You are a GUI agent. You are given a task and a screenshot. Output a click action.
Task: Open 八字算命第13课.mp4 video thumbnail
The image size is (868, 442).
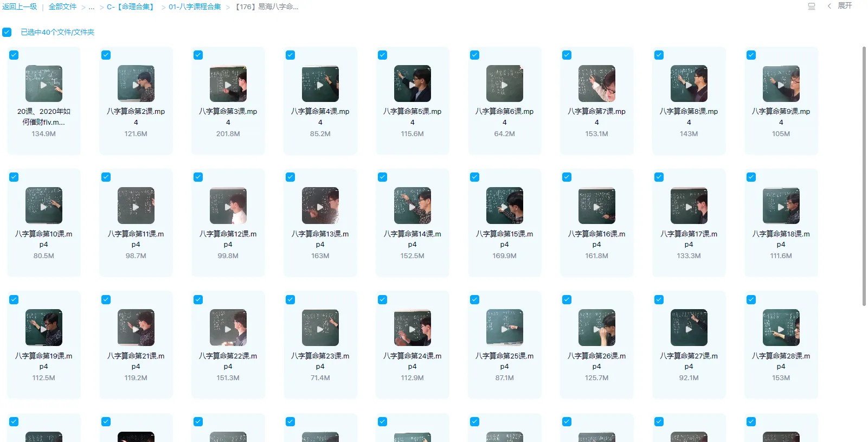(x=320, y=206)
